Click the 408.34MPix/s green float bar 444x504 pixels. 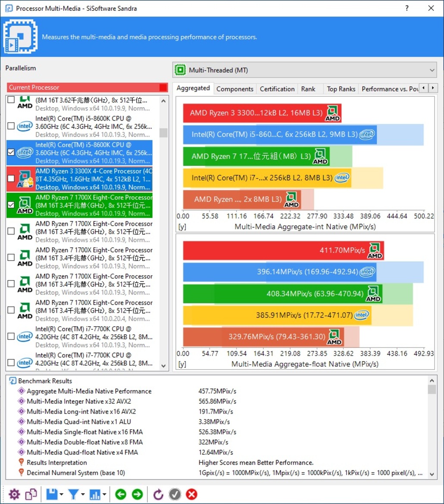tap(282, 294)
